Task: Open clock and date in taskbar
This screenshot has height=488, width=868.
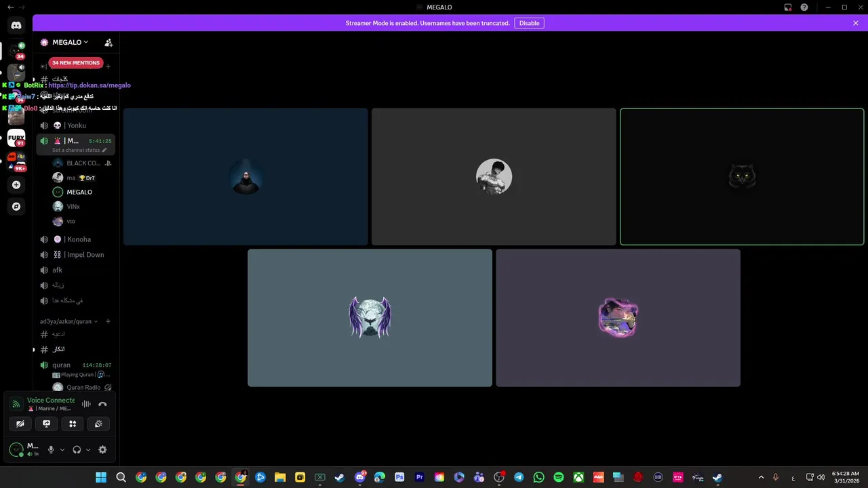Action: tap(844, 477)
